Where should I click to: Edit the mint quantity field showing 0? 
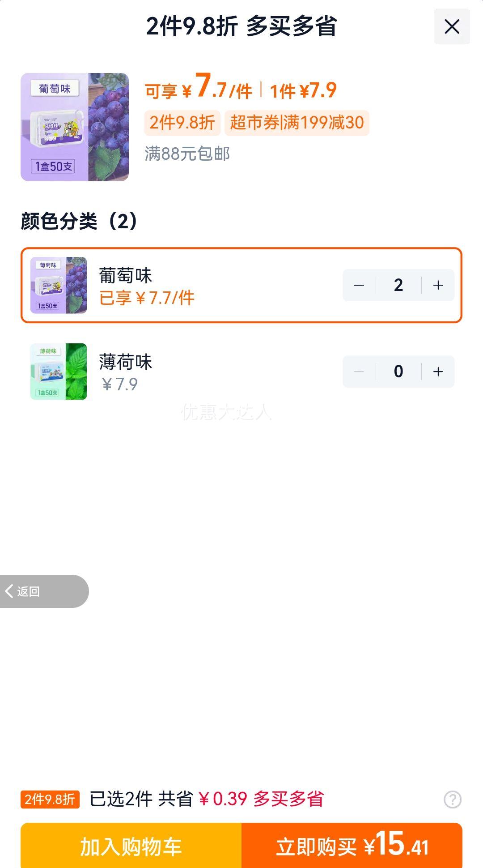[398, 372]
